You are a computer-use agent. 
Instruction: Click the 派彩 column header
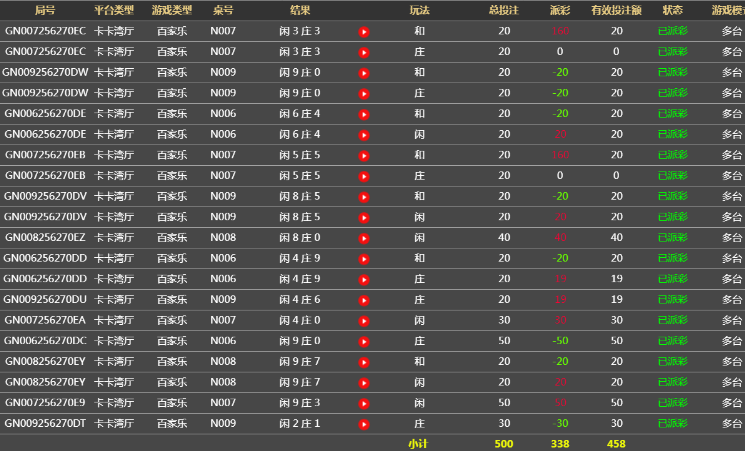click(560, 10)
